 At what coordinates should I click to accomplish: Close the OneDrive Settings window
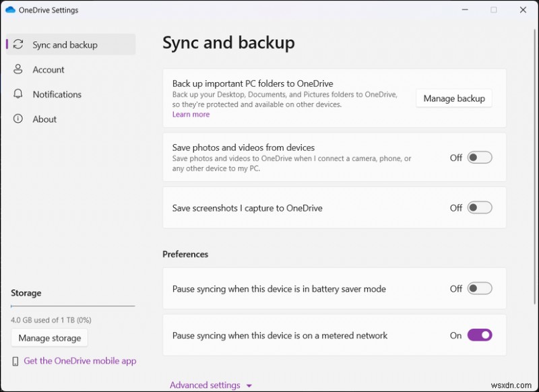tap(523, 10)
